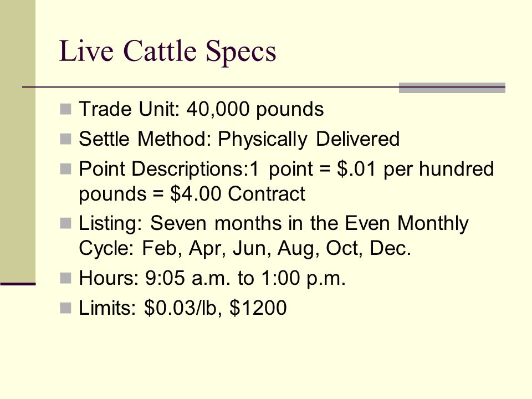This screenshot has width=532, height=399.
Task: Select the text 'Trade Unit: 40,000 pounds'
Action: [x=201, y=109]
